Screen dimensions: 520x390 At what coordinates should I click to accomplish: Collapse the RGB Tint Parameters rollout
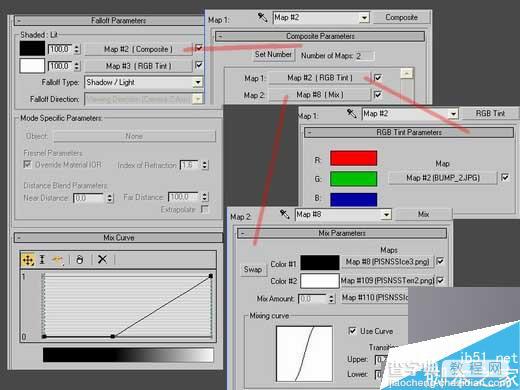tap(309, 132)
